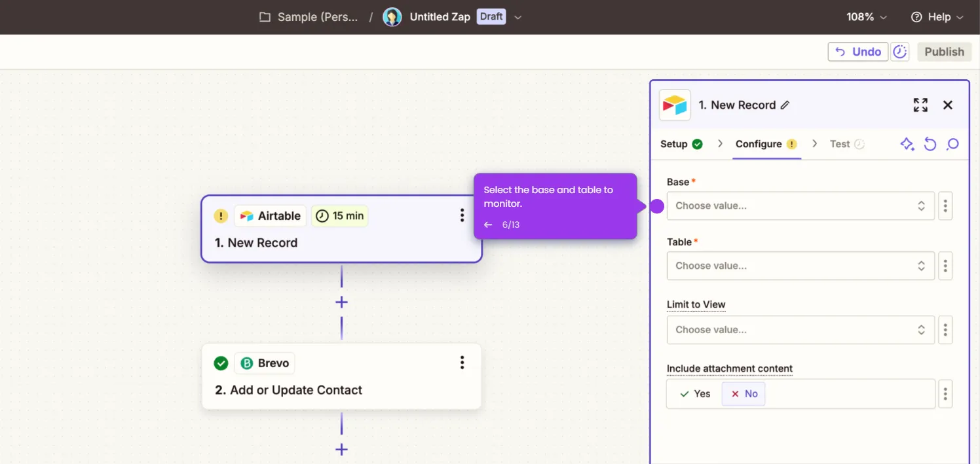This screenshot has height=464, width=980.
Task: Open version history clock icon beside Undo
Action: click(900, 52)
